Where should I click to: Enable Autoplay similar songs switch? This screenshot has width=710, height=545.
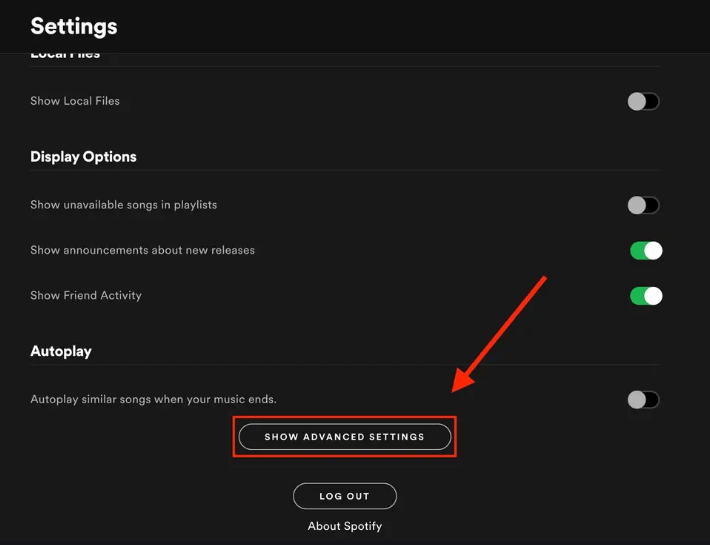click(643, 400)
